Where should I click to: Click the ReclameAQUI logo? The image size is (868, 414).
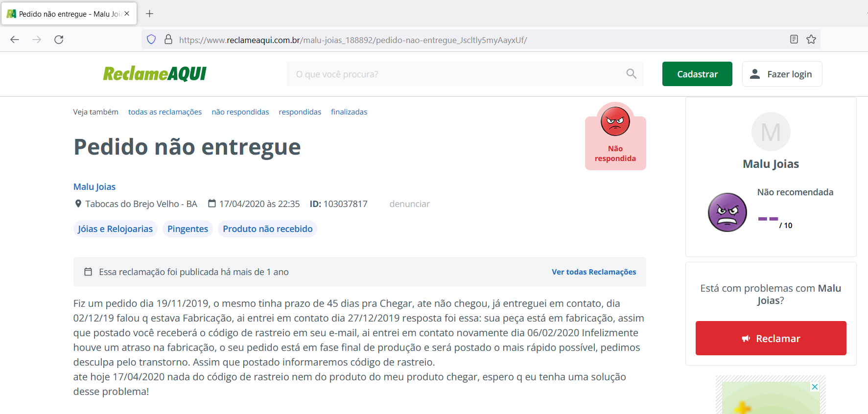pos(155,74)
